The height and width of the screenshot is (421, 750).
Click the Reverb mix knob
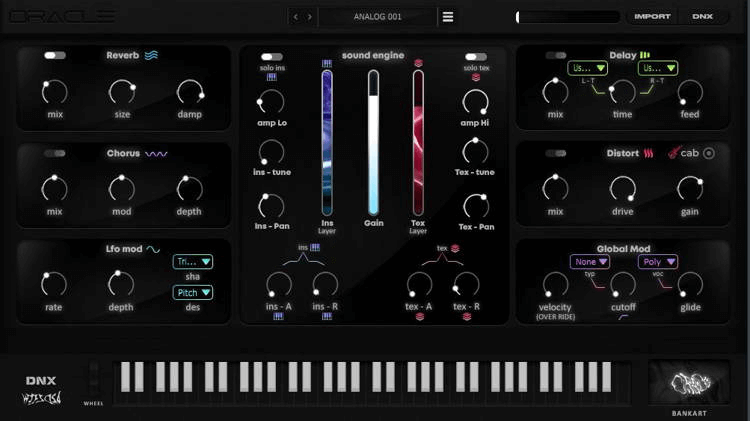[55, 92]
